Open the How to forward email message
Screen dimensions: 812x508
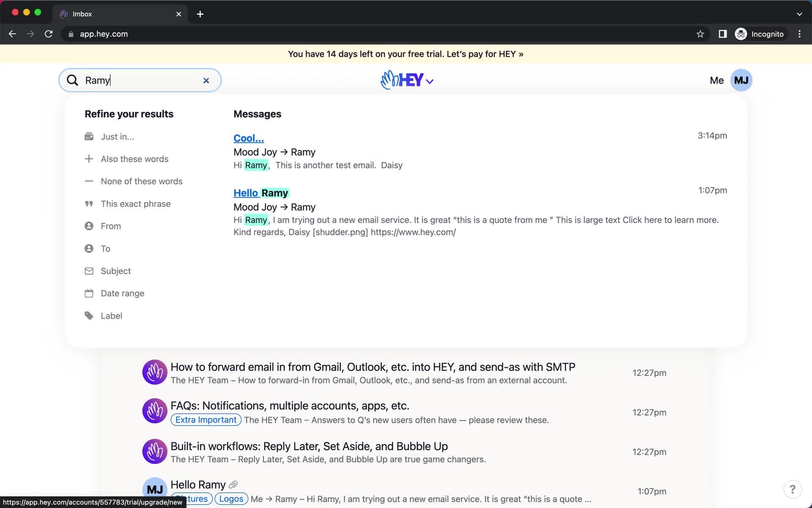pos(373,367)
